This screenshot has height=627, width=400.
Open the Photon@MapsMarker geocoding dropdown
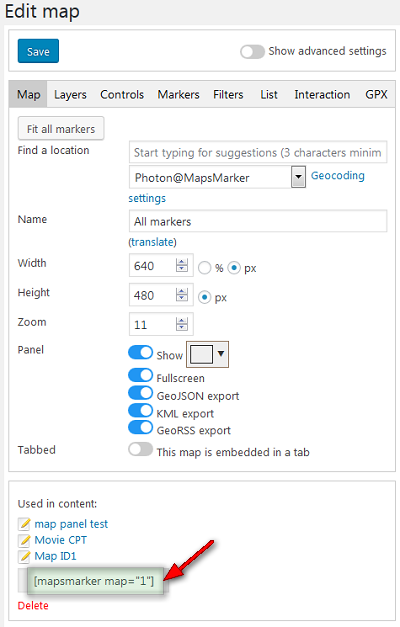298,177
